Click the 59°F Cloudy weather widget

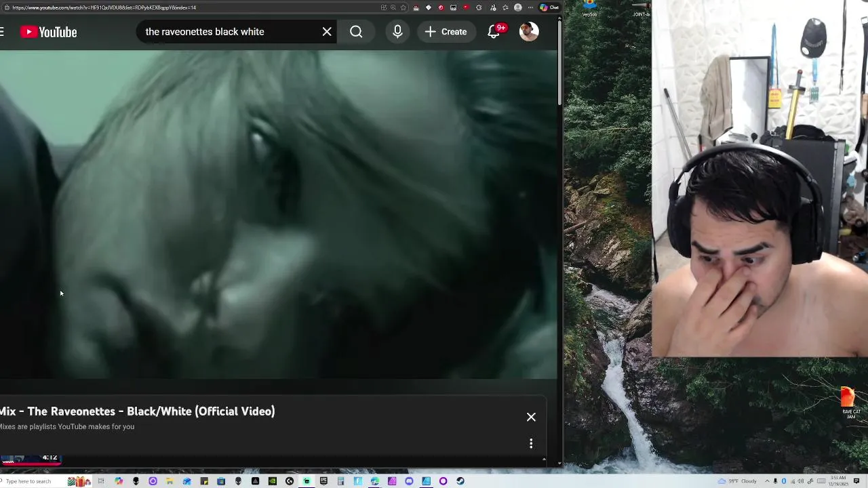click(738, 481)
